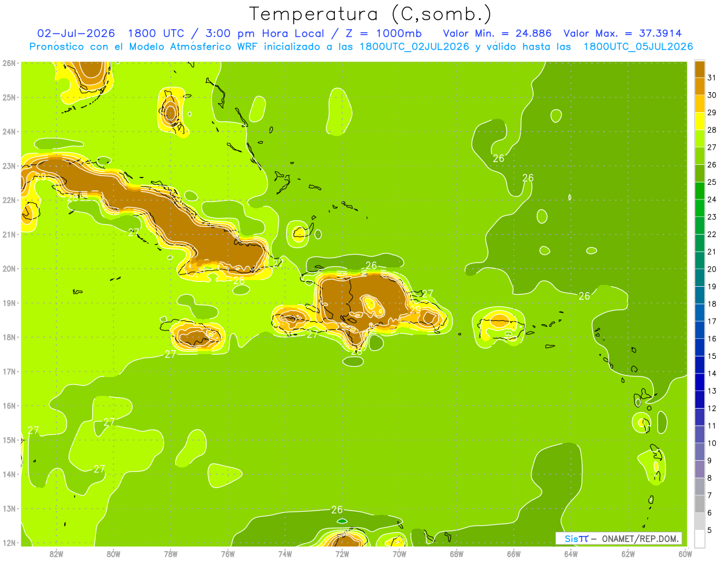
Task: Click the 'ONAMET/REP.DOM.' credit label
Action: (x=639, y=538)
